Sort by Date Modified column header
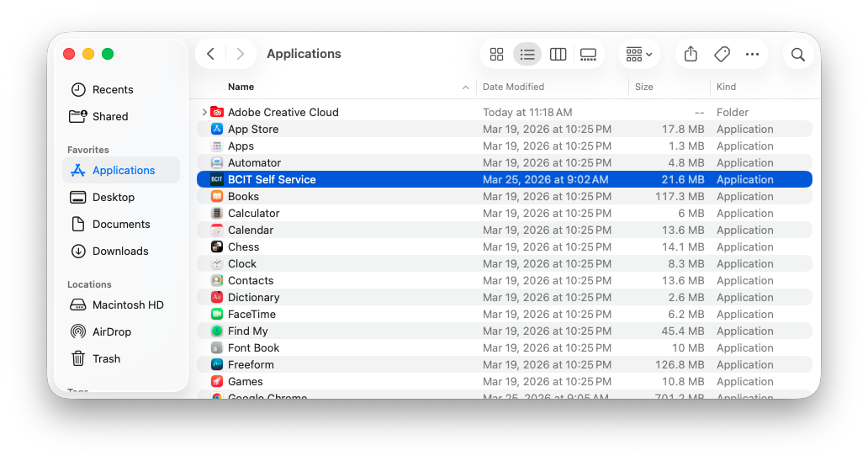Viewport: 868px width, 461px height. [513, 87]
